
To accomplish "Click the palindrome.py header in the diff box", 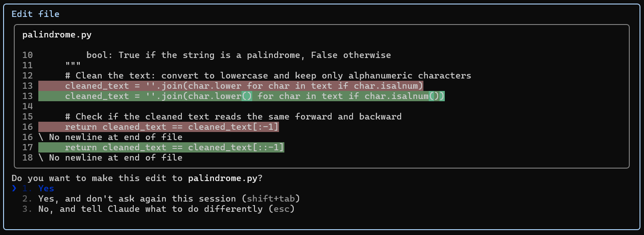I will click(57, 34).
